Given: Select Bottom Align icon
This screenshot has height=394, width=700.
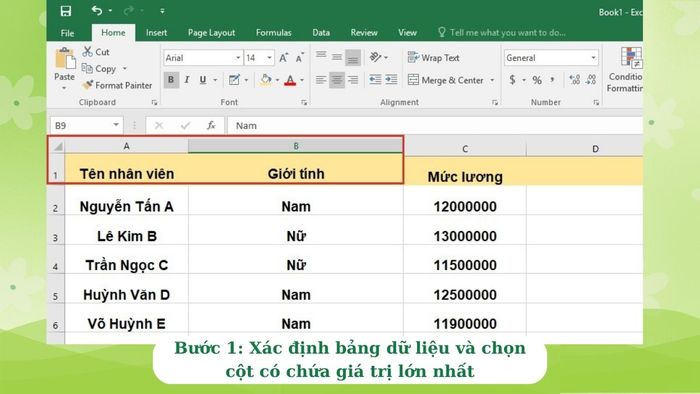Looking at the screenshot, I should click(x=353, y=57).
